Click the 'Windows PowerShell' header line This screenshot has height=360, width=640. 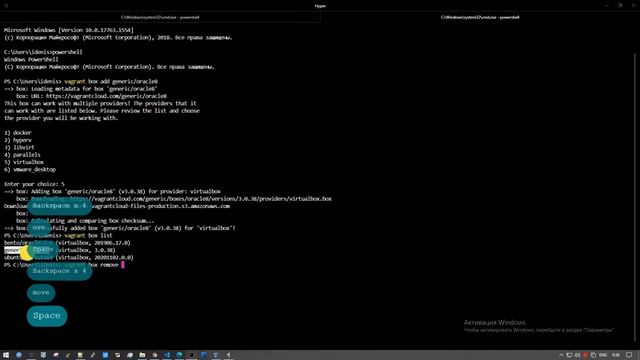tap(31, 59)
